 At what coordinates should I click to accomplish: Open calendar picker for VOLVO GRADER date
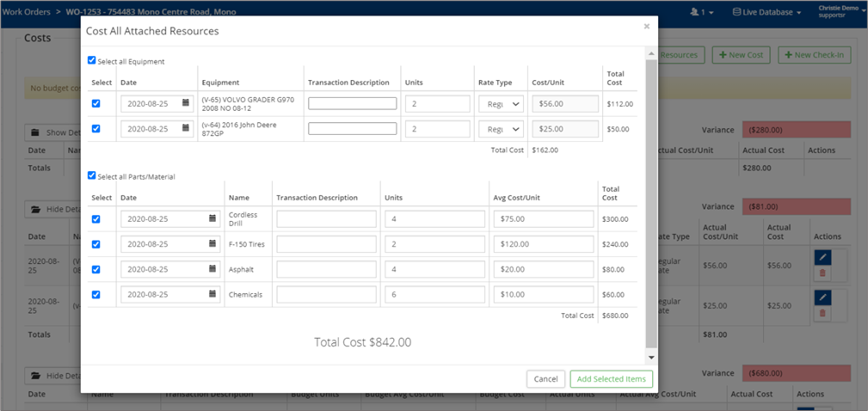click(186, 103)
